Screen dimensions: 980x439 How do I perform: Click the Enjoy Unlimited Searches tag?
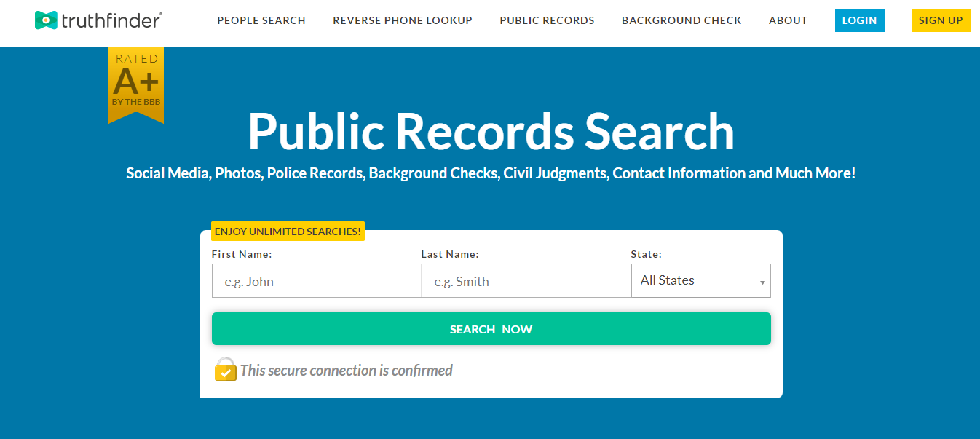288,232
